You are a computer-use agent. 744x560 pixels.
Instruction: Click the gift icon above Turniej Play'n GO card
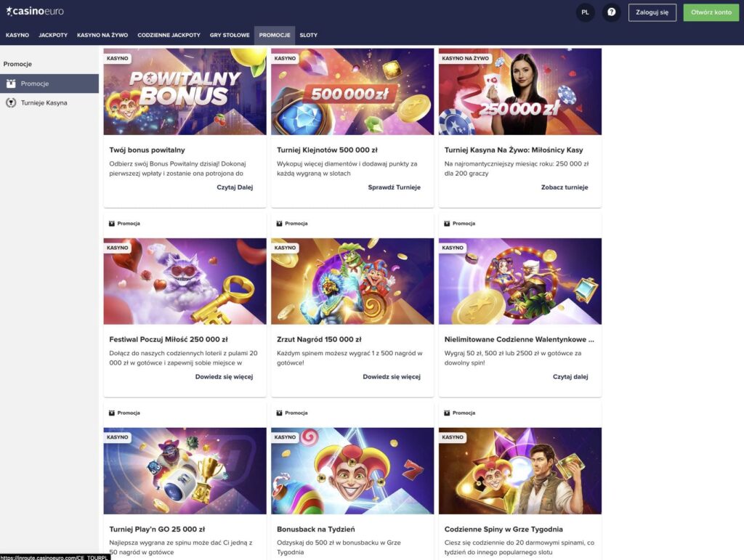[111, 413]
